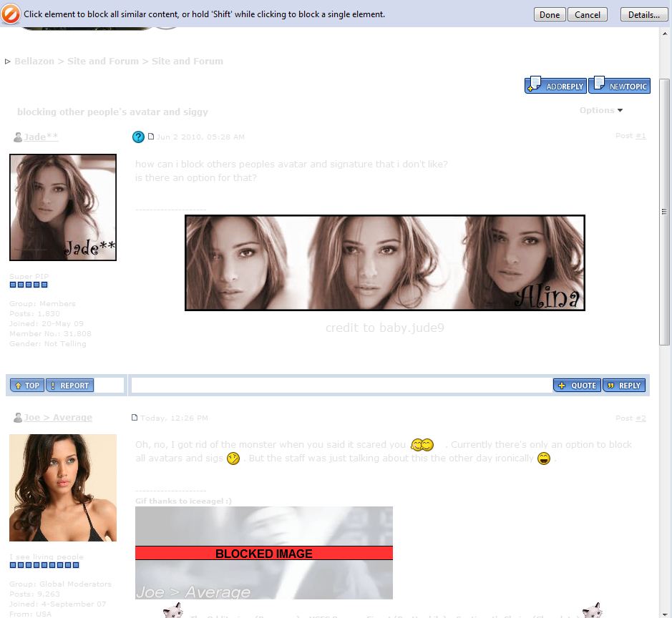Click the Member No.: 31,808 text

point(51,333)
